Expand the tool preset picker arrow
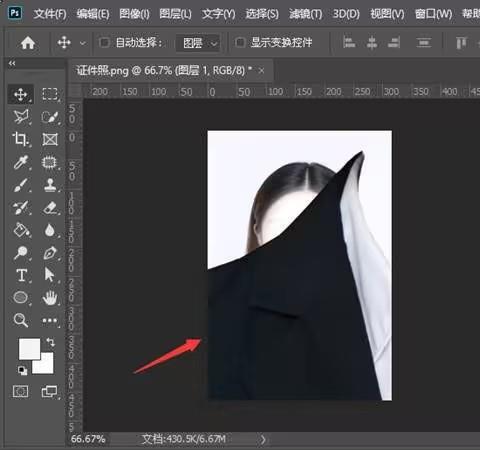This screenshot has height=450, width=480. click(83, 43)
